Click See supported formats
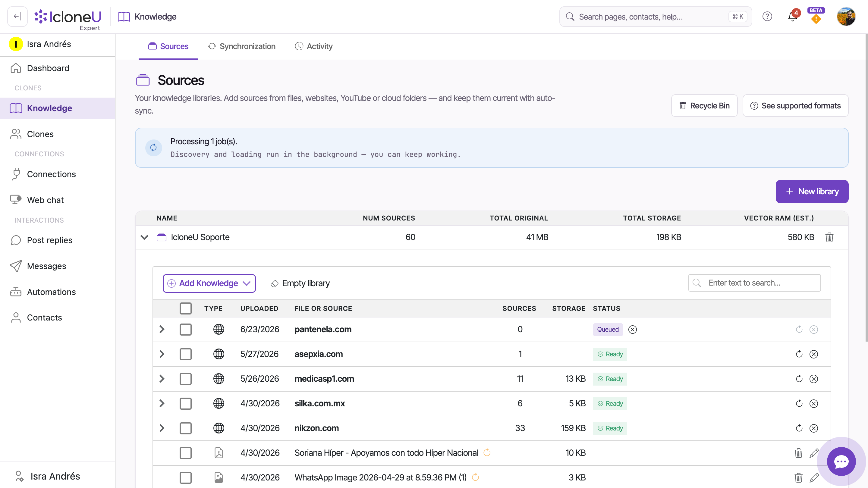This screenshot has width=868, height=488. pos(795,106)
